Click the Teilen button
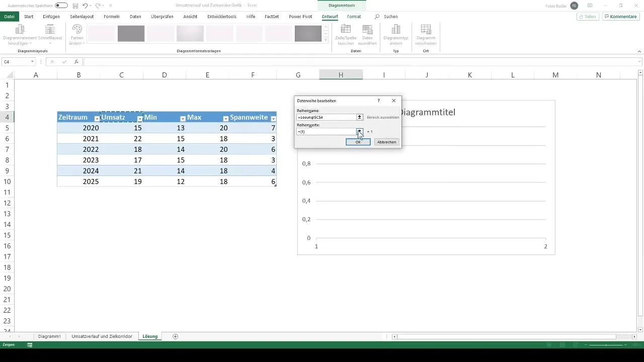This screenshot has width=644, height=362. point(588,17)
